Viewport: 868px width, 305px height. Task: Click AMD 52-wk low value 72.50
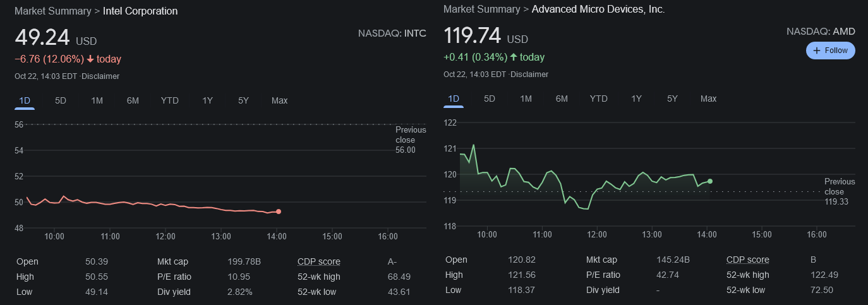(822, 290)
